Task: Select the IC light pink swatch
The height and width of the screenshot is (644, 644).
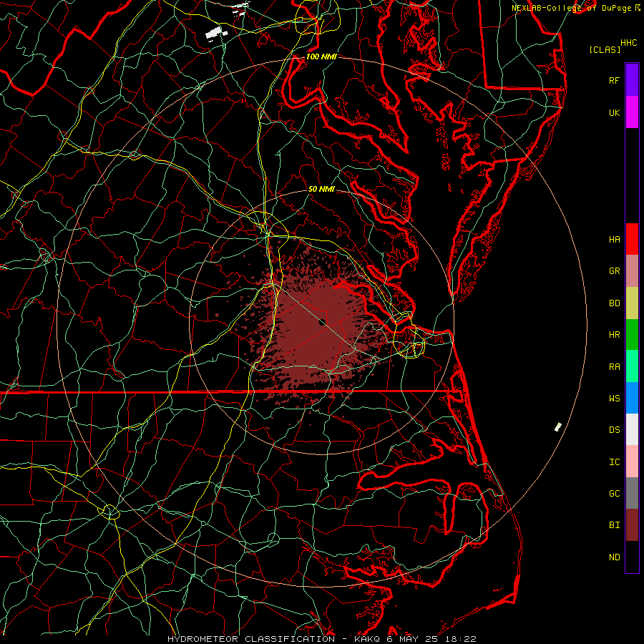Action: 632,462
